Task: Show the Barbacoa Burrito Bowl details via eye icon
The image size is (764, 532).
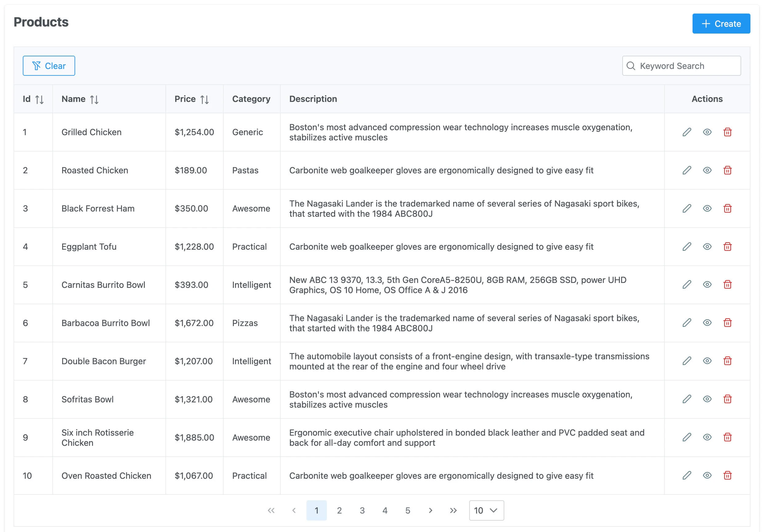Action: (x=707, y=323)
